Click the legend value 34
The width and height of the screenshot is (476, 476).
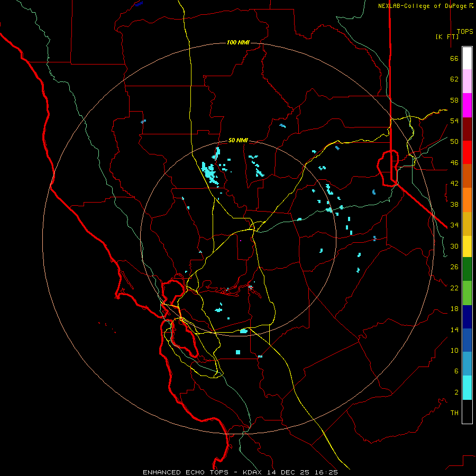(454, 225)
